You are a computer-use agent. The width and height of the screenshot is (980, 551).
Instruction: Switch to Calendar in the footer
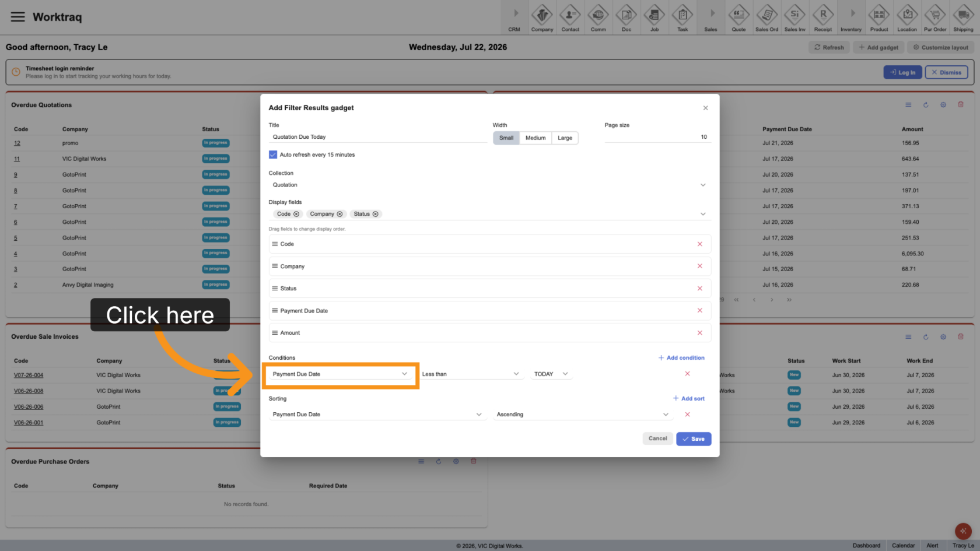pos(903,546)
